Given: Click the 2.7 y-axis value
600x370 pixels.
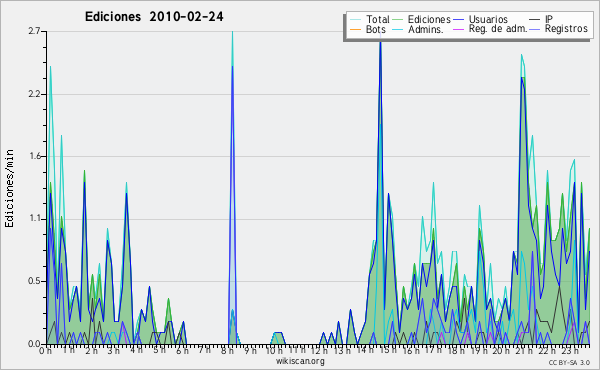Looking at the screenshot, I should [34, 31].
